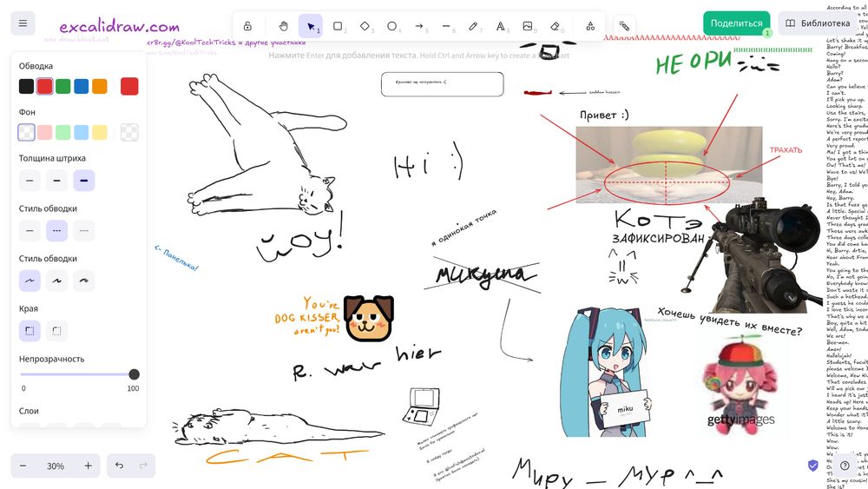
Task: Click the green Поделиться button
Action: [736, 23]
